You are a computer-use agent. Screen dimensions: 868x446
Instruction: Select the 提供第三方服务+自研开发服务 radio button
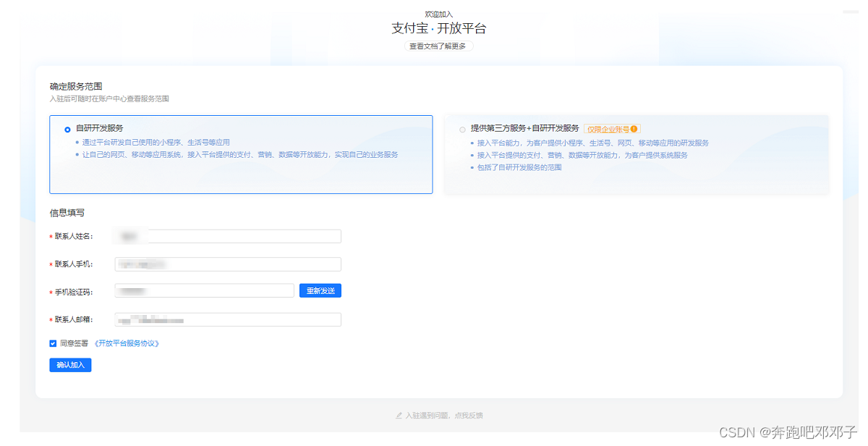tap(462, 130)
